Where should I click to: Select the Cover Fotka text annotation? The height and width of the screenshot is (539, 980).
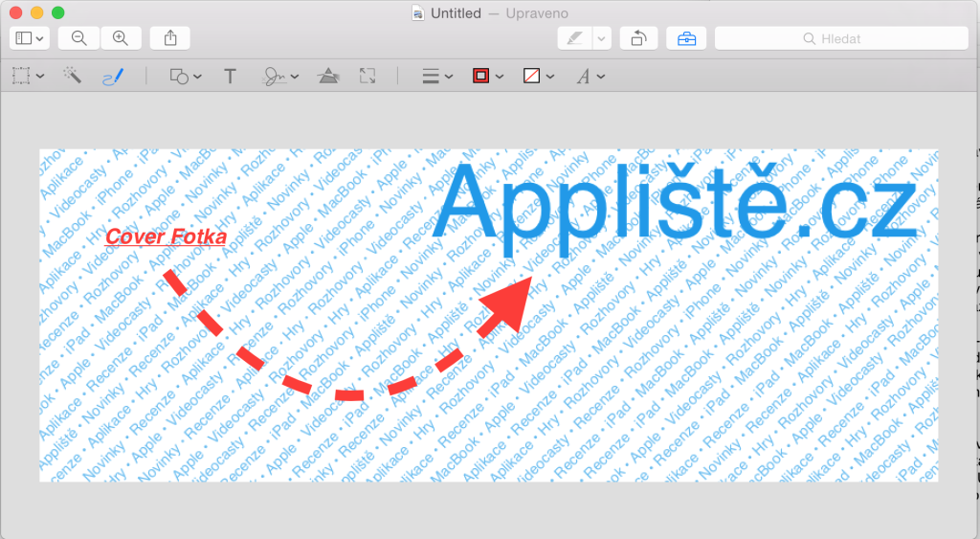pyautogui.click(x=166, y=236)
